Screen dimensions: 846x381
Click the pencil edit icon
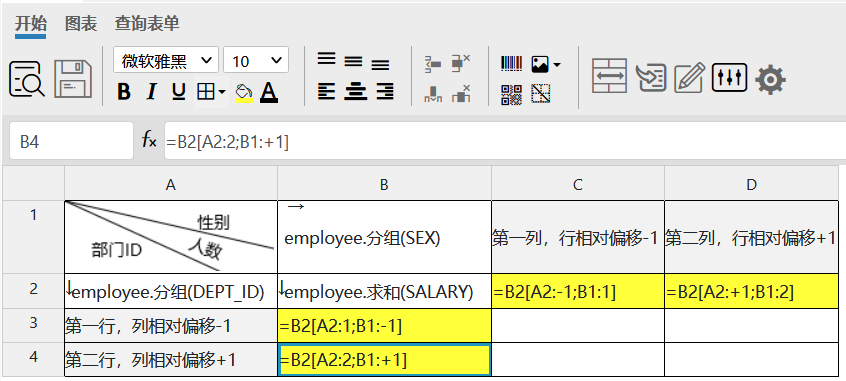[690, 77]
